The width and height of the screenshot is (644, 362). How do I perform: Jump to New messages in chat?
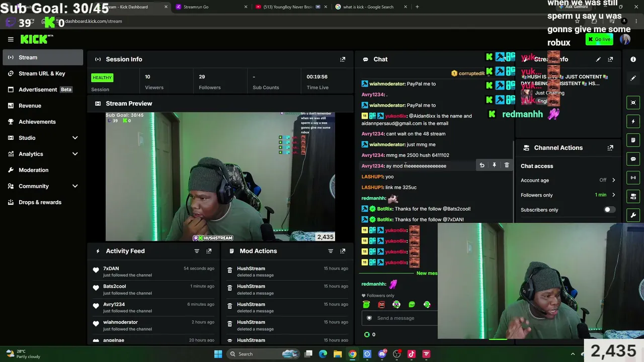click(x=427, y=273)
